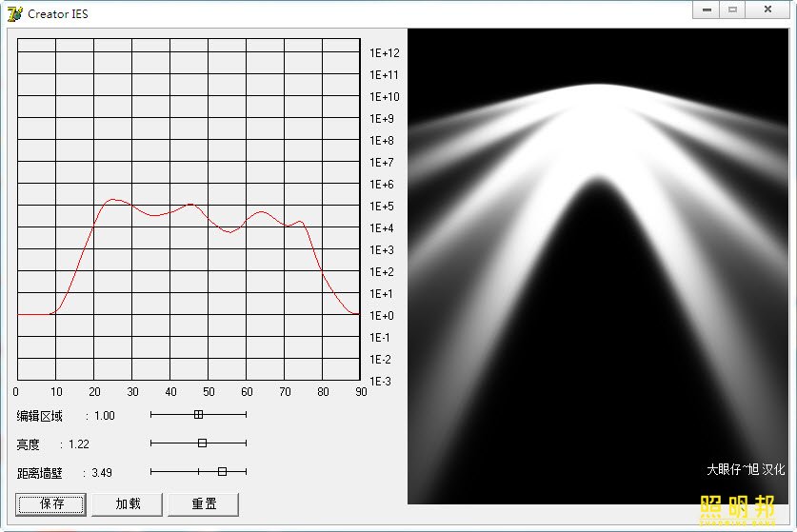Click right end of 亮度 slider track
This screenshot has width=797, height=532.
pos(246,443)
